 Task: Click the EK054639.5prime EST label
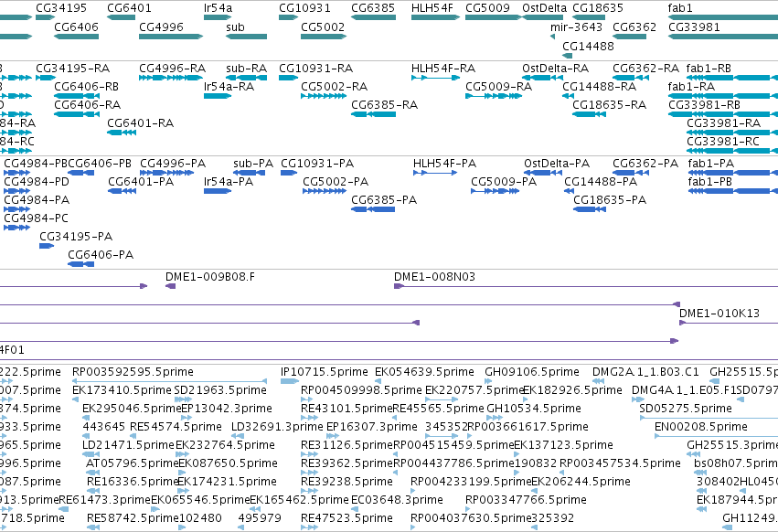click(425, 372)
